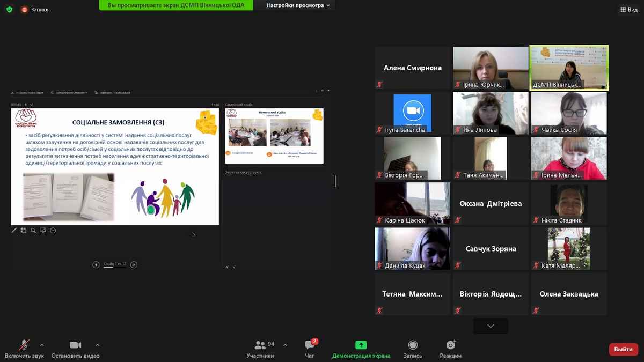Leave the meeting with Выйти button

pyautogui.click(x=623, y=349)
